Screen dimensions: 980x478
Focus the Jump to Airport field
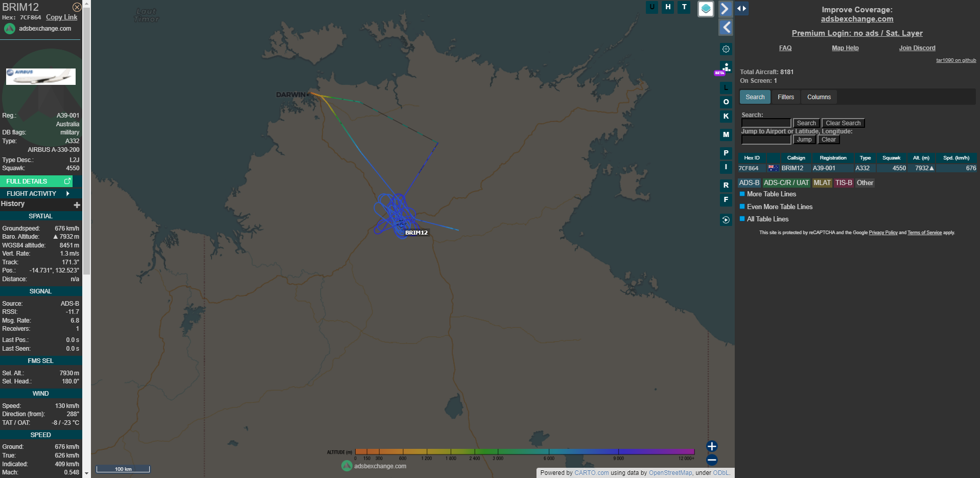[x=766, y=140]
